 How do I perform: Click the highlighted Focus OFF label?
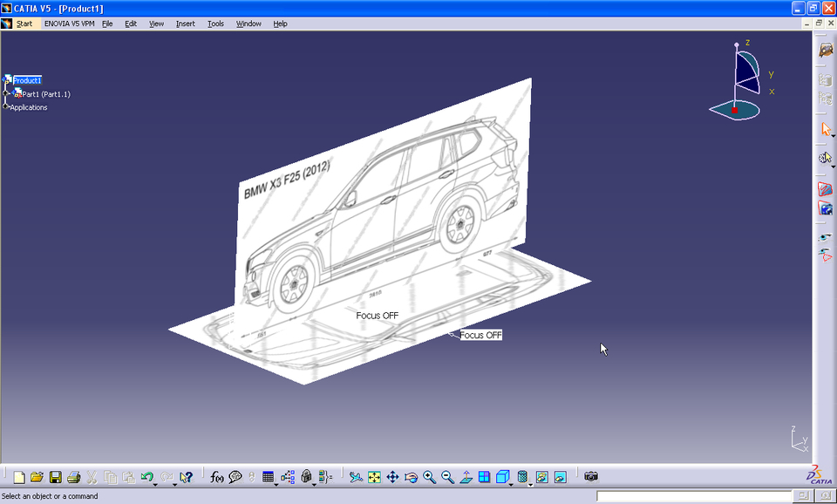pos(481,334)
